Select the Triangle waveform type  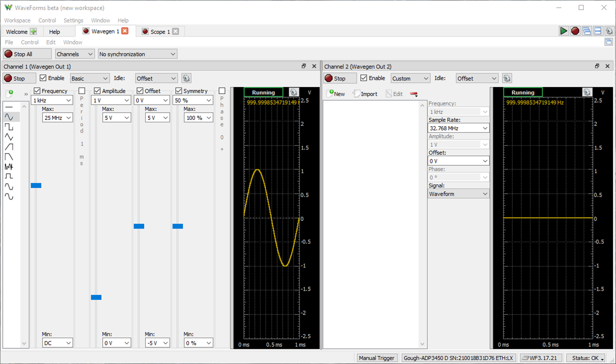click(9, 136)
